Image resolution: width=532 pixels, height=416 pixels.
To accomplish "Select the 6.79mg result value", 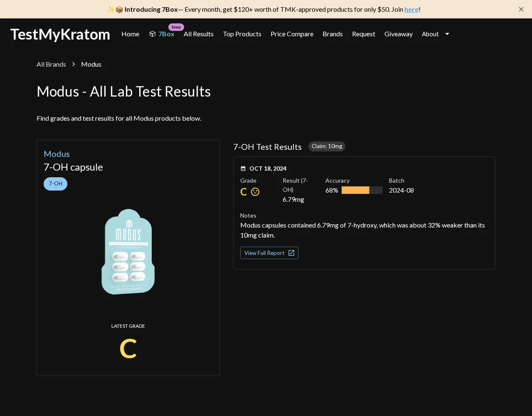I will [293, 200].
